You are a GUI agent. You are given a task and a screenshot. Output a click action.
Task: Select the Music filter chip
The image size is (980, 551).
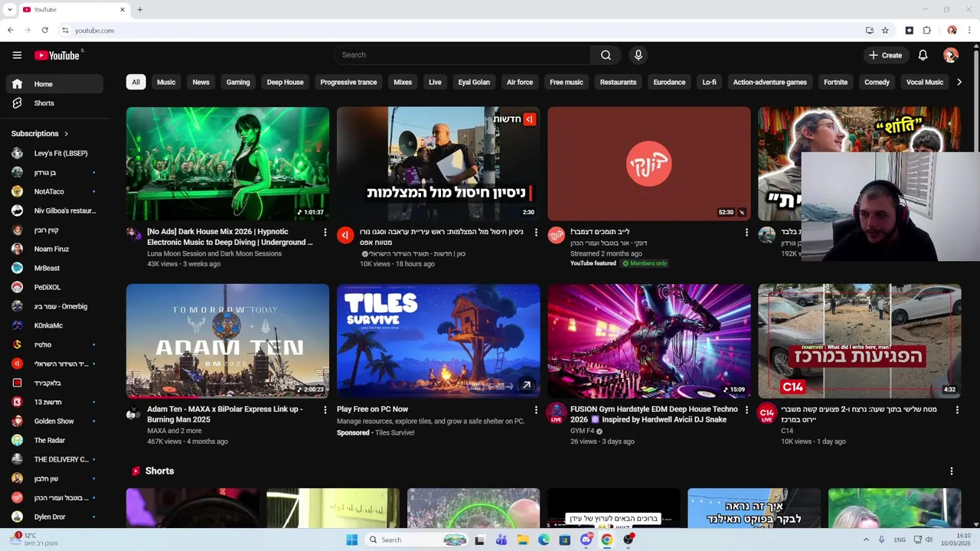coord(166,82)
